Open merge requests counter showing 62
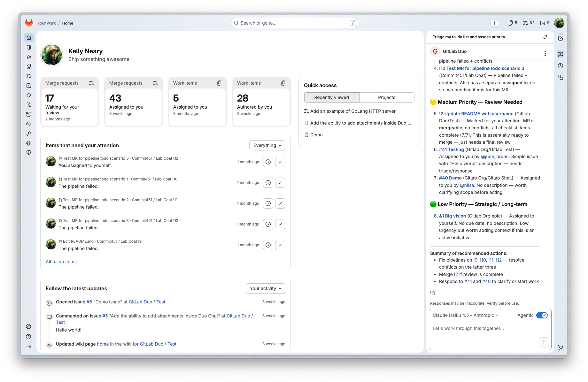 [529, 23]
